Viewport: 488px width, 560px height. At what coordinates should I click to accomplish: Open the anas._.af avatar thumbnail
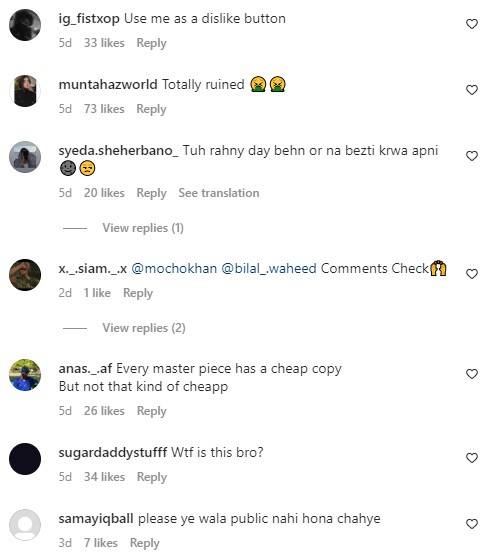(x=25, y=375)
